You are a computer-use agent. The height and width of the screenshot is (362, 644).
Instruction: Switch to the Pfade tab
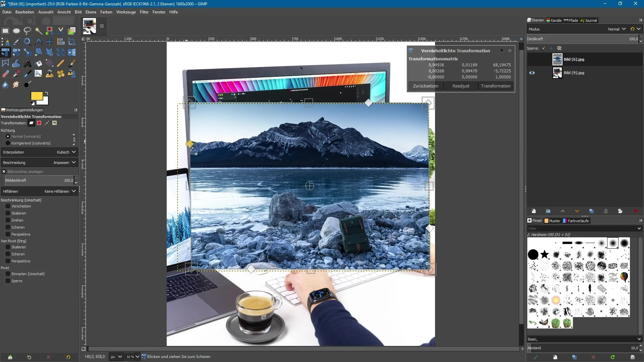tap(571, 20)
